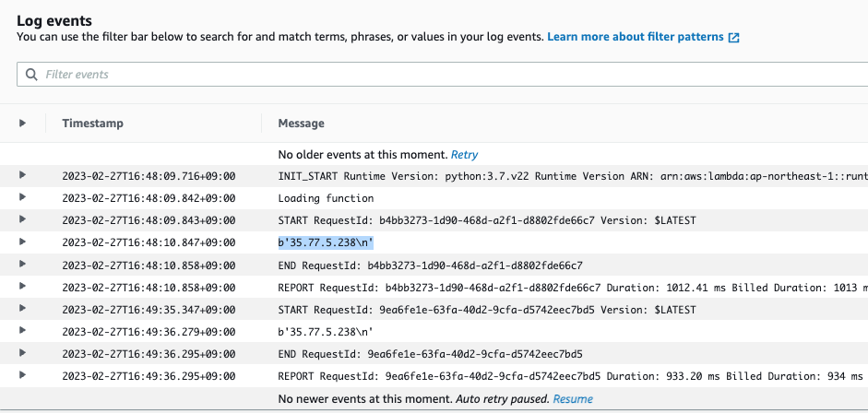Expand REPORT RequestId b4bb3273 event row
Viewport: 868px width, 413px height.
tap(22, 286)
